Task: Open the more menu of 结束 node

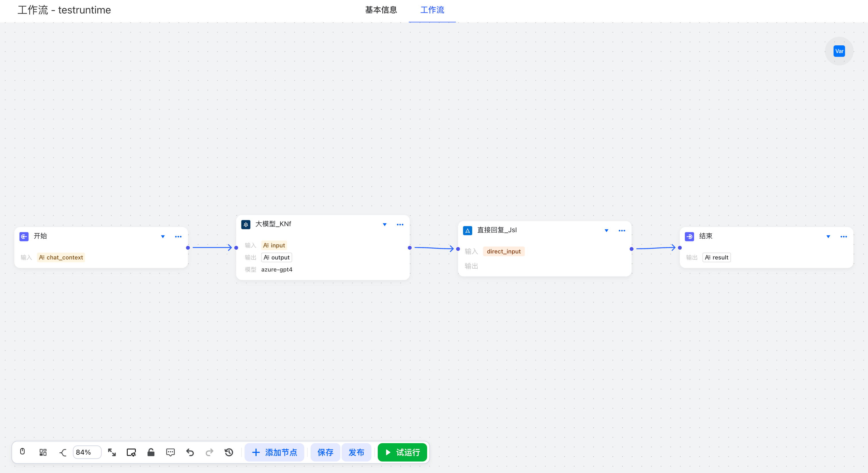Action: 843,236
